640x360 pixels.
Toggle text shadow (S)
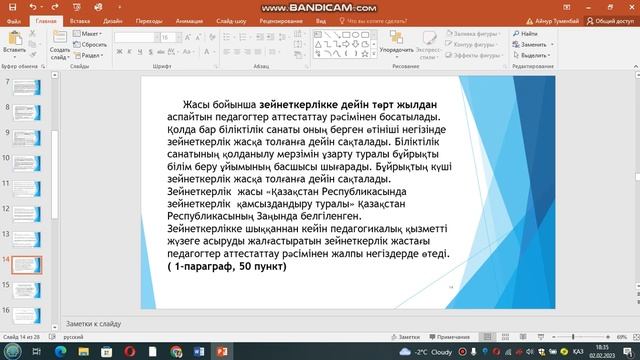click(x=150, y=52)
